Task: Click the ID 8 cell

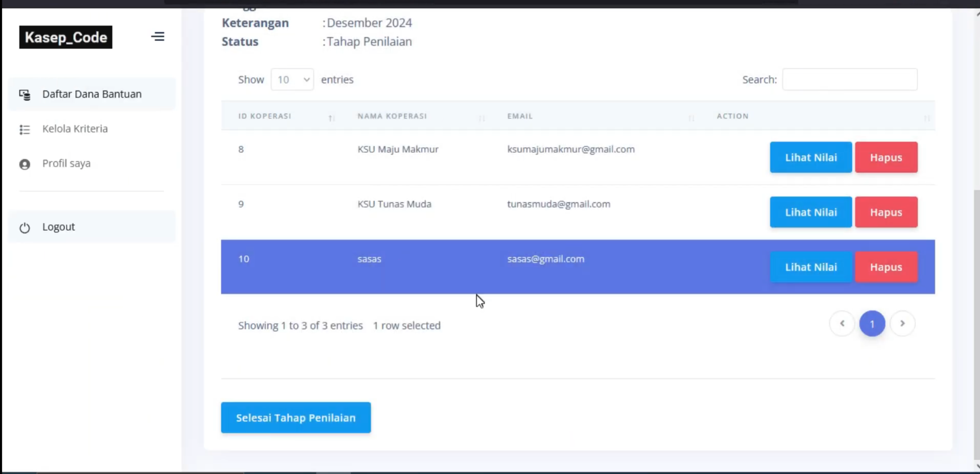Action: click(x=241, y=149)
